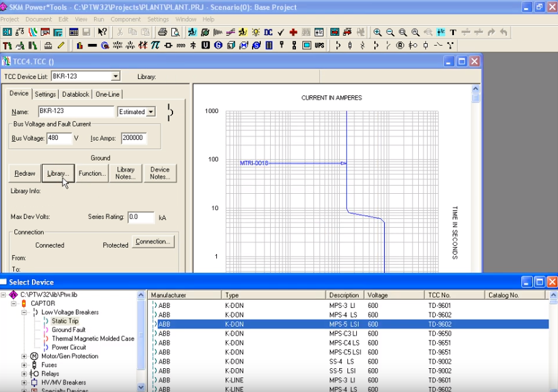Click the DC analysis toolbar icon
Image resolution: width=558 pixels, height=392 pixels.
268,32
